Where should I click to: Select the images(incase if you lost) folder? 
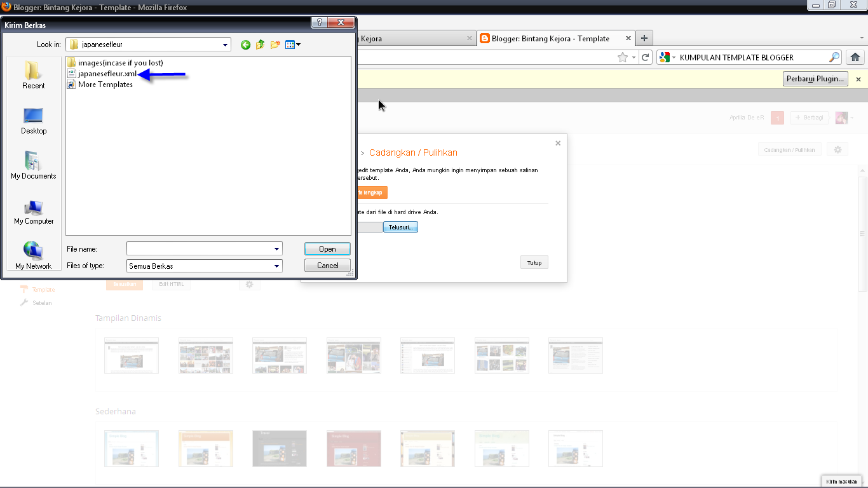[x=115, y=63]
